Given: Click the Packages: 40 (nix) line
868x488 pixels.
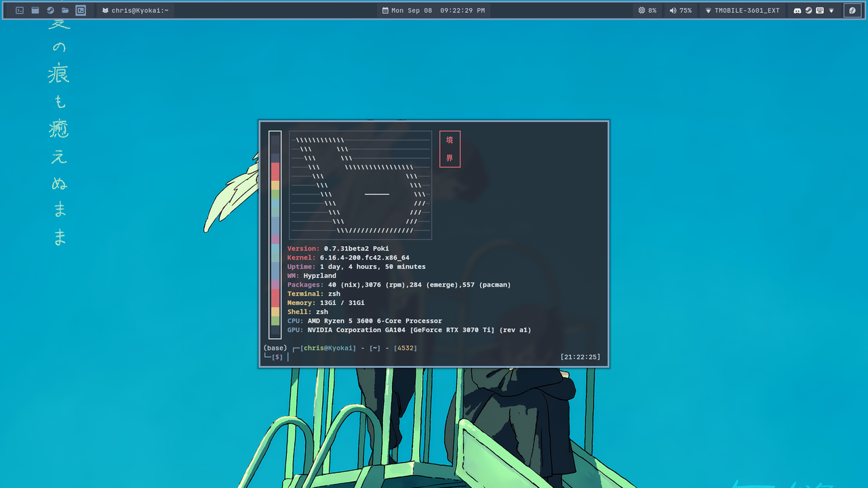Looking at the screenshot, I should tap(399, 285).
